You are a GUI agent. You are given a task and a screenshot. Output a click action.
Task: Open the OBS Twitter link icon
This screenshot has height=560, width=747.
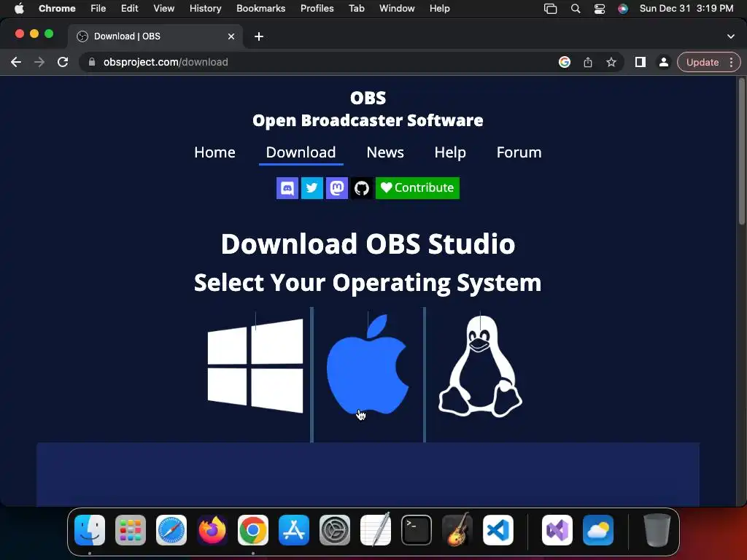[x=312, y=188]
